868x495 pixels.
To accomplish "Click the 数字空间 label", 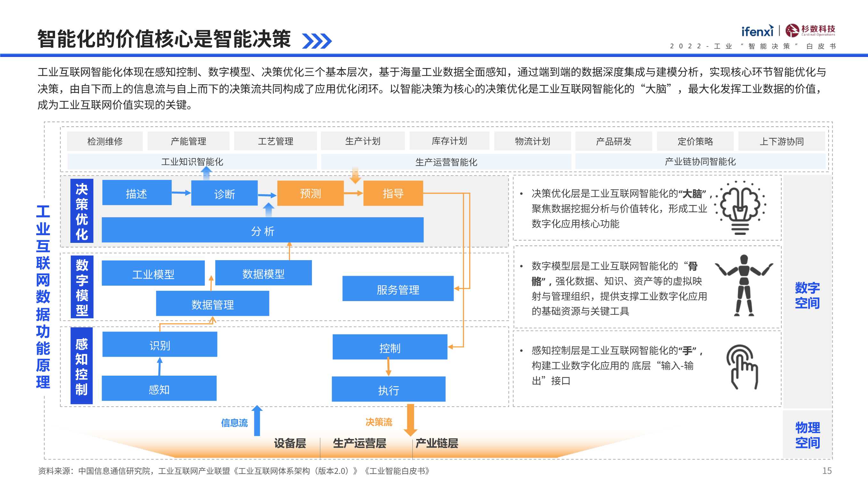I will [807, 295].
